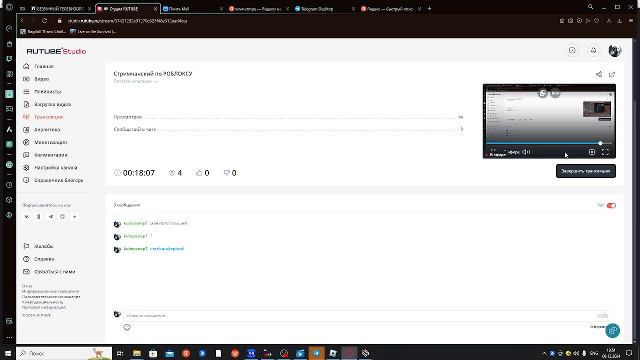This screenshot has width=640, height=360.
Task: Click the browser search magnifier in the title bar
Action: point(590,7)
